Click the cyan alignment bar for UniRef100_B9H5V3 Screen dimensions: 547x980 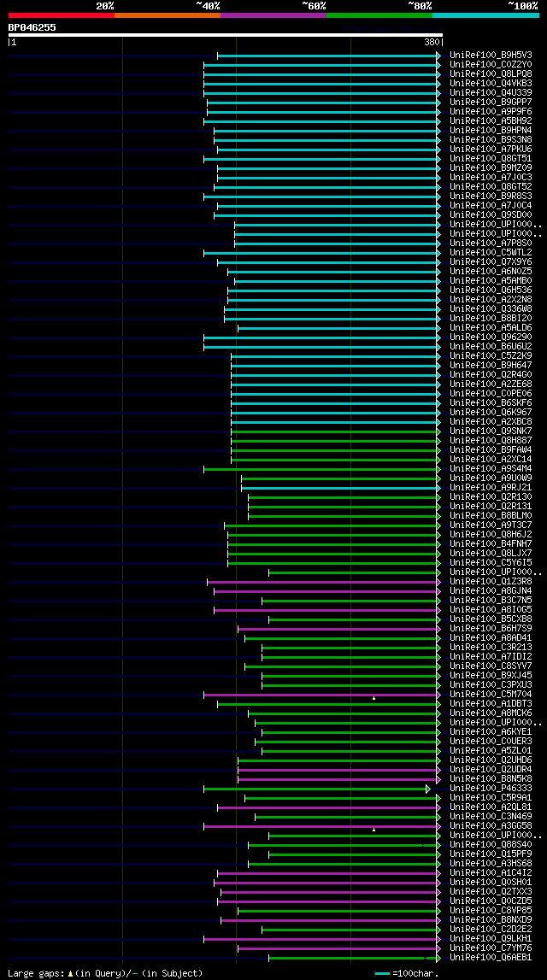click(327, 56)
